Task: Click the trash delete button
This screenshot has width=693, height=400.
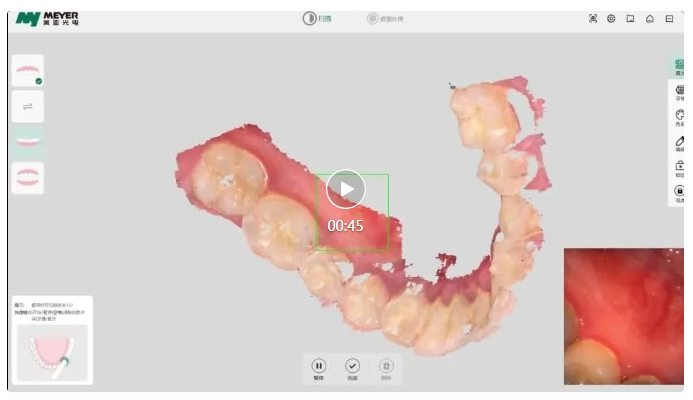Action: (x=386, y=367)
